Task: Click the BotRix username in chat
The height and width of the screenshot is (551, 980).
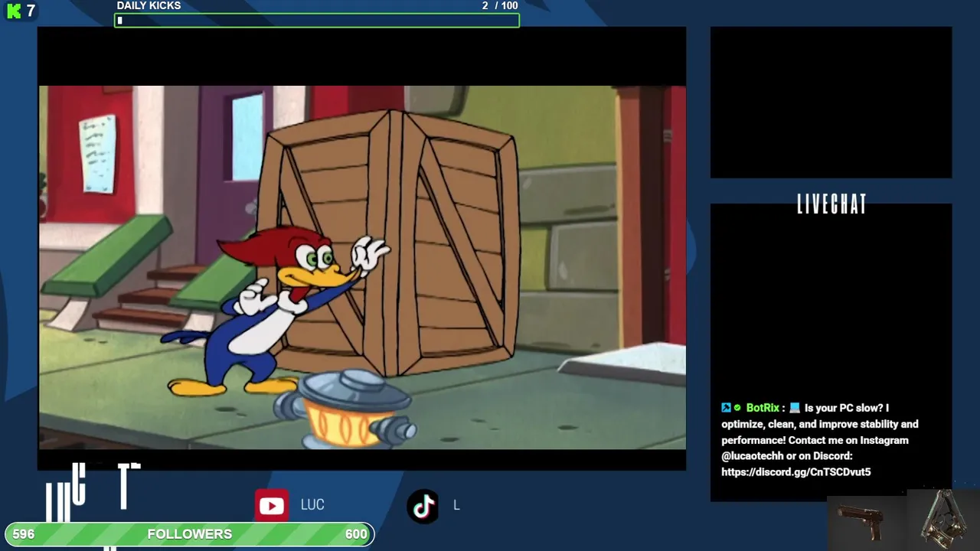Action: click(763, 408)
